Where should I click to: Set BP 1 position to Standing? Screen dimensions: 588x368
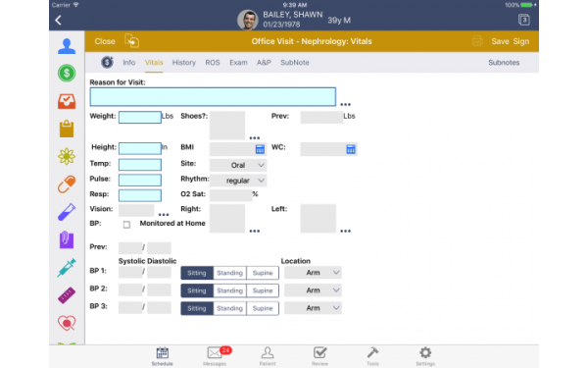pos(229,273)
